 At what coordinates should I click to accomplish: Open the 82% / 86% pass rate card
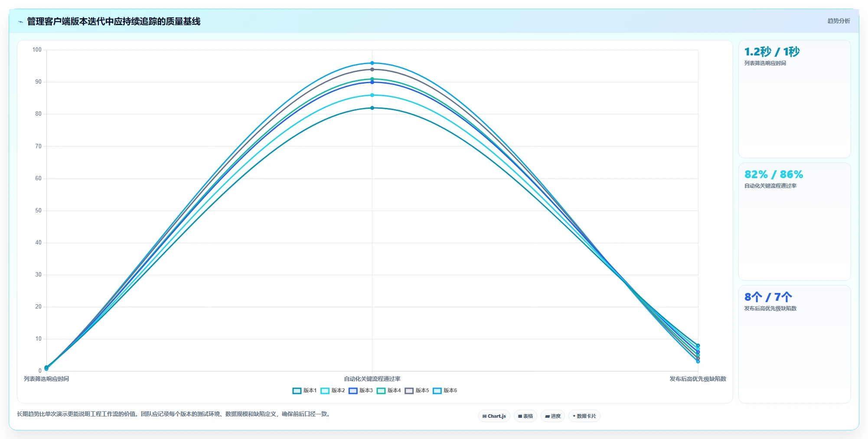pyautogui.click(x=795, y=222)
